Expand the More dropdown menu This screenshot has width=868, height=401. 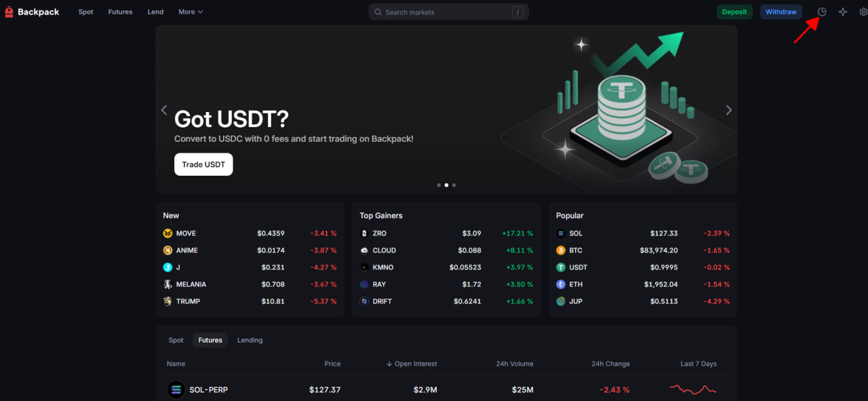[191, 12]
